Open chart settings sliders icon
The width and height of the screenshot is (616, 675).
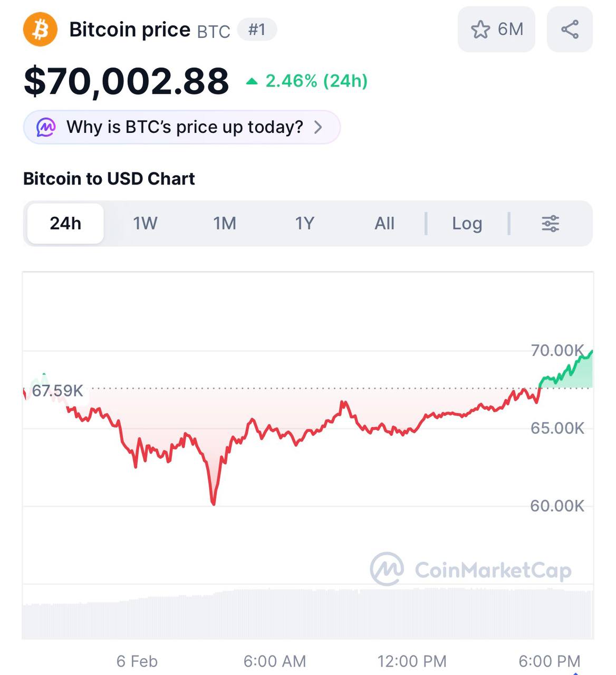550,224
